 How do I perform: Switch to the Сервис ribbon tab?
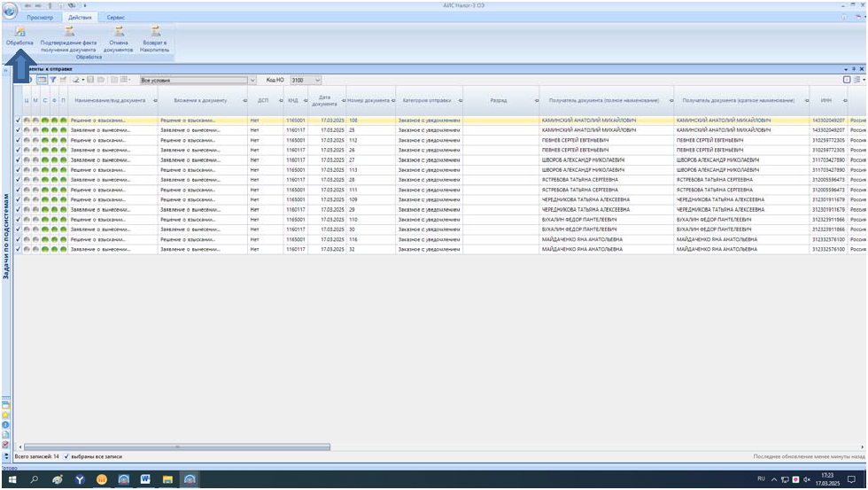115,18
